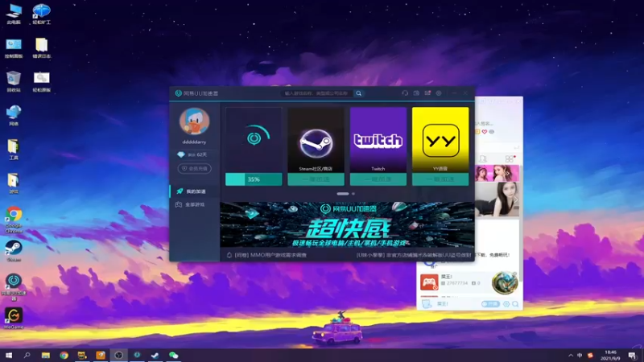Click the 超快感 promotional banner
The image size is (644, 362).
coord(347,224)
